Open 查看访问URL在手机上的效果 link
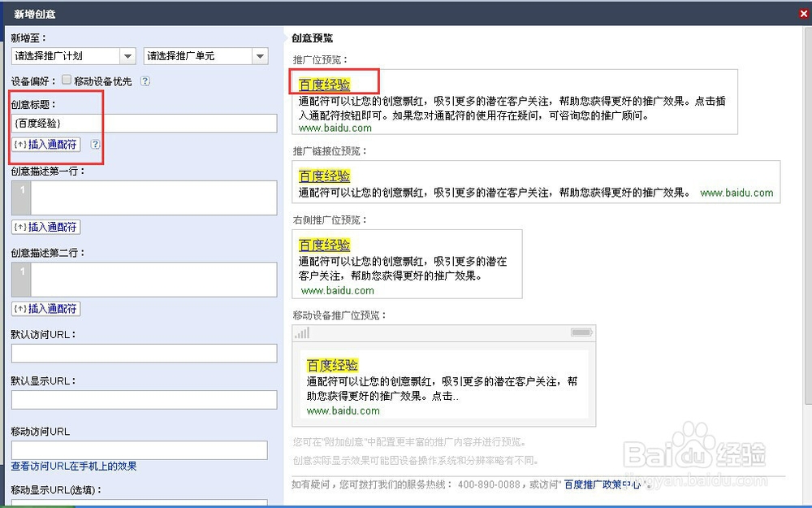This screenshot has width=812, height=508. (74, 466)
